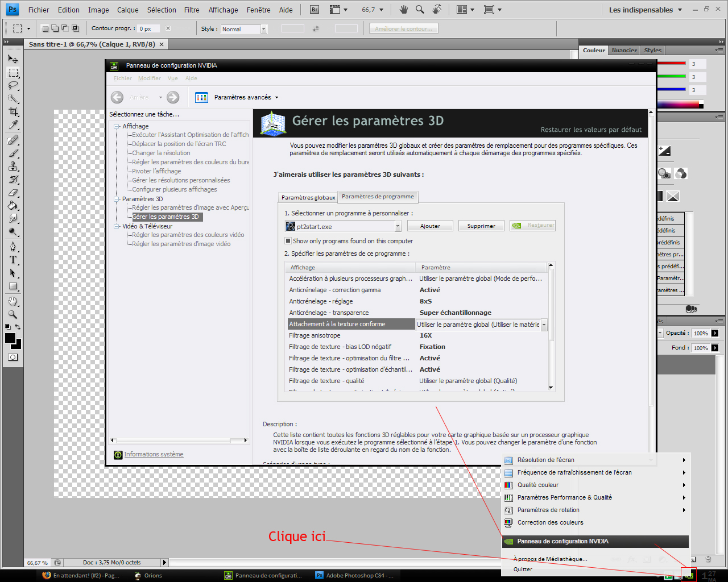The height and width of the screenshot is (582, 728).
Task: Open dropdown for 'Attachement à la texture conforme'
Action: pos(544,325)
